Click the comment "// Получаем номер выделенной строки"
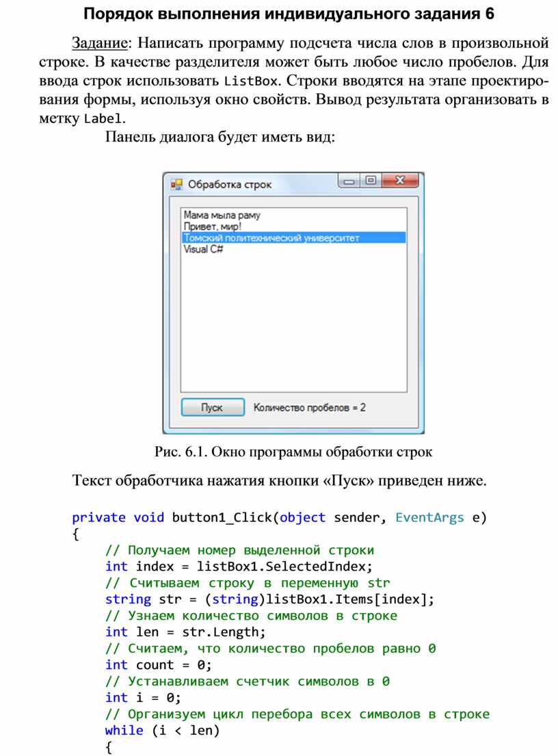 coord(239,550)
